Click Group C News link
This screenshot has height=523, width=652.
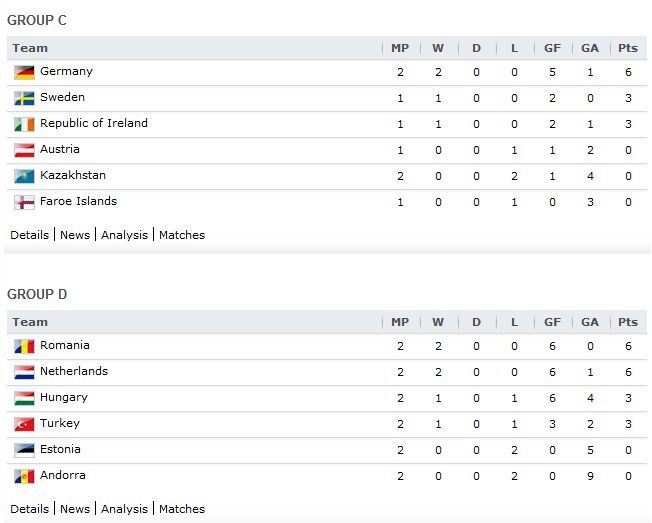click(75, 235)
